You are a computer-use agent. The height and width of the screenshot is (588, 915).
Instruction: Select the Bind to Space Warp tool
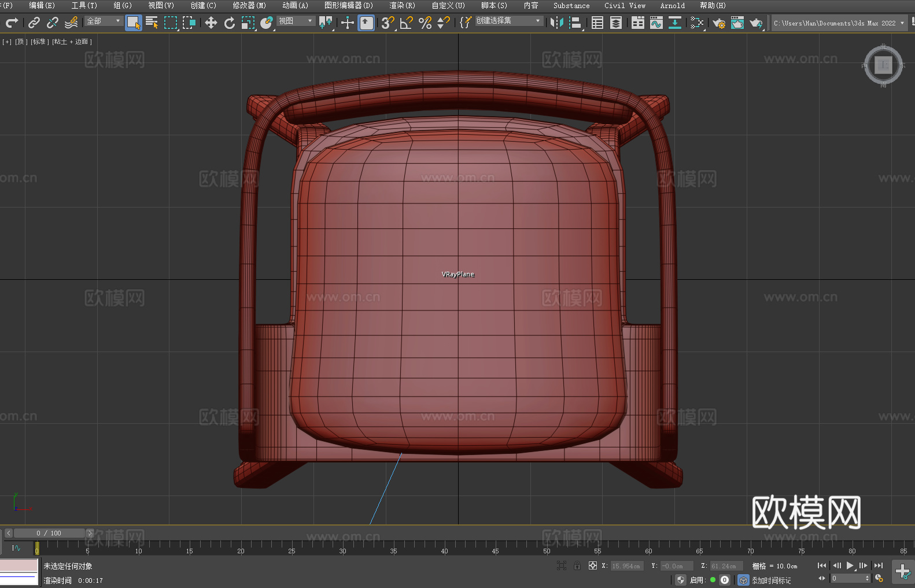point(71,23)
